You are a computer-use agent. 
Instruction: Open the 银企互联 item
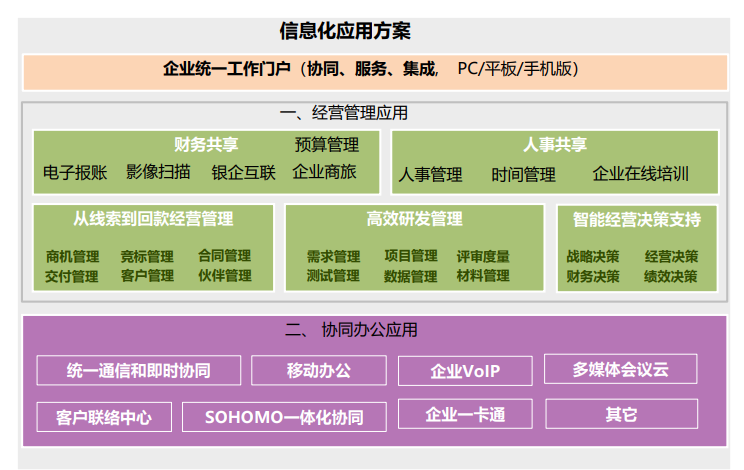coord(243,172)
